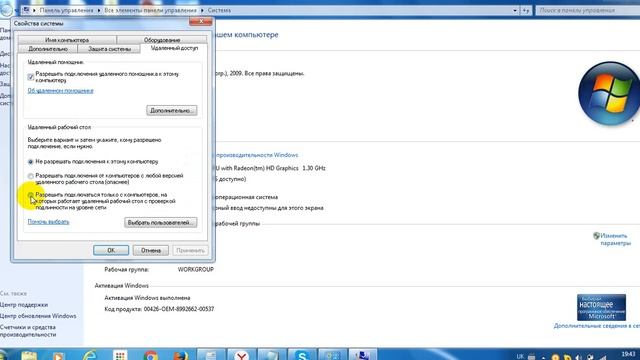Click the UK input language indicator

click(520, 356)
